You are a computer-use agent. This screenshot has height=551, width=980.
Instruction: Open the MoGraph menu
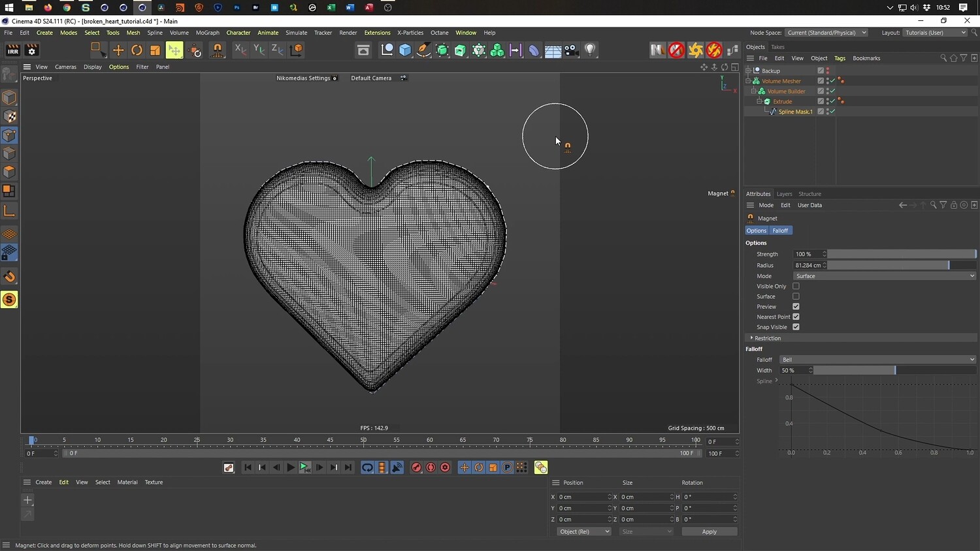pyautogui.click(x=207, y=33)
